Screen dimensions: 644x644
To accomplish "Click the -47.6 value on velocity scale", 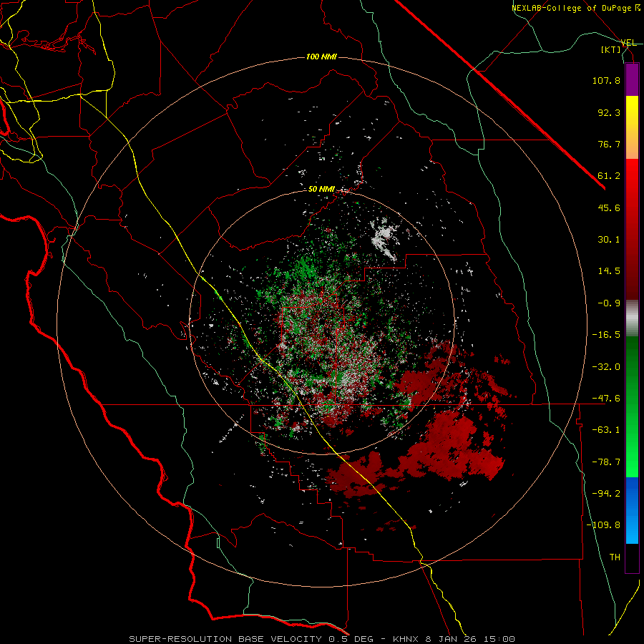I will click(x=606, y=399).
